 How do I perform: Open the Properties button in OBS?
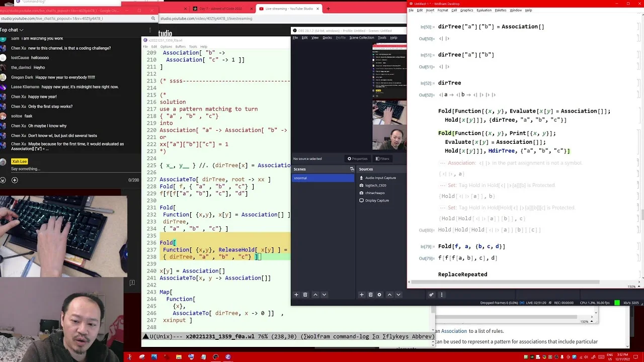[357, 159]
